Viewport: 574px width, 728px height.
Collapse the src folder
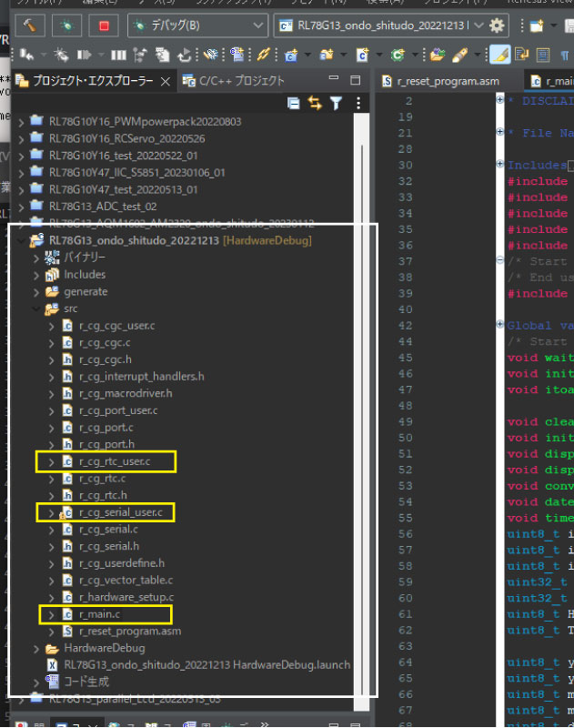[x=37, y=308]
